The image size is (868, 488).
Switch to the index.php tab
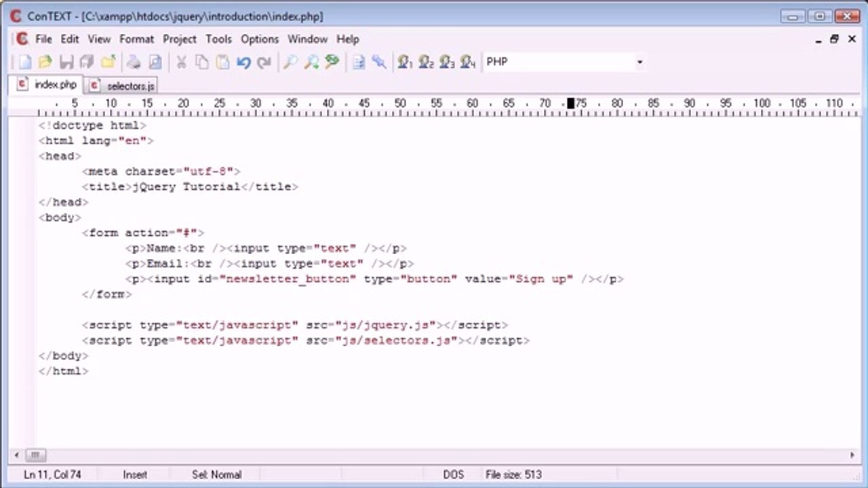pos(46,85)
